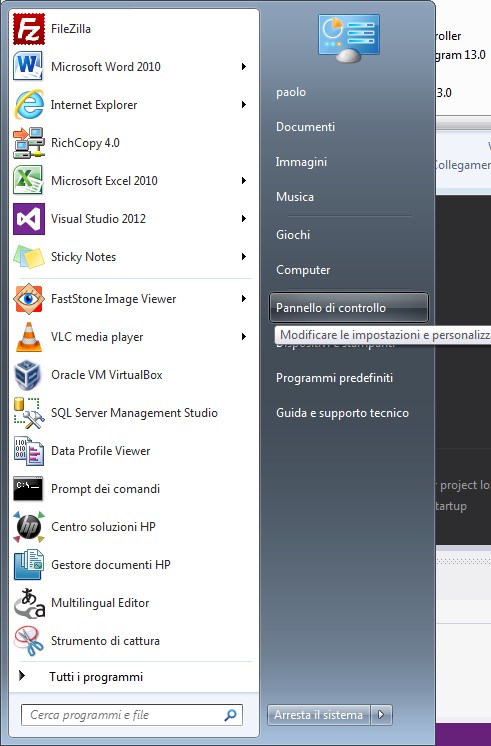
Task: Open Documenti
Action: tap(305, 127)
